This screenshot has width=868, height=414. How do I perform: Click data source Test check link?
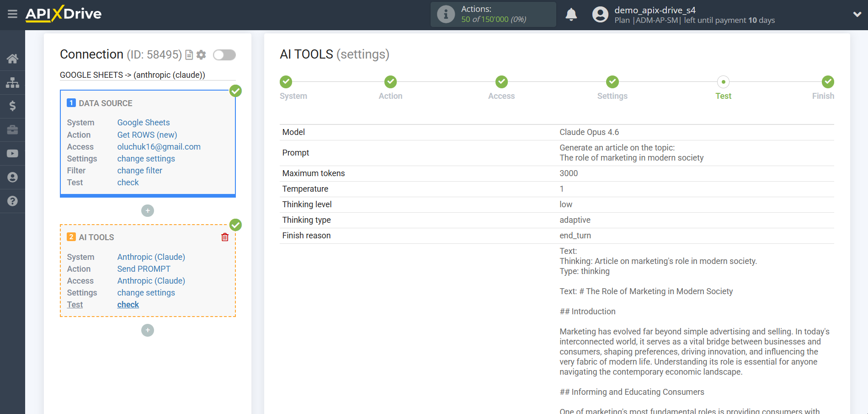tap(128, 183)
